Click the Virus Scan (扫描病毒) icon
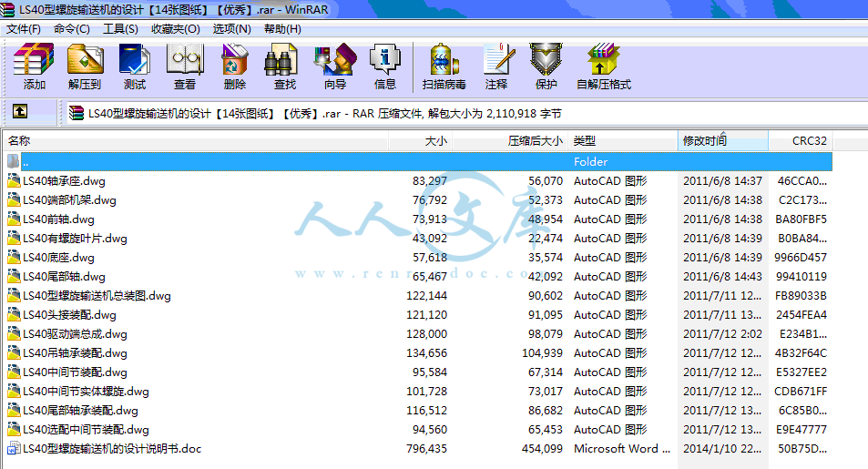The width and height of the screenshot is (868, 469). pyautogui.click(x=444, y=59)
